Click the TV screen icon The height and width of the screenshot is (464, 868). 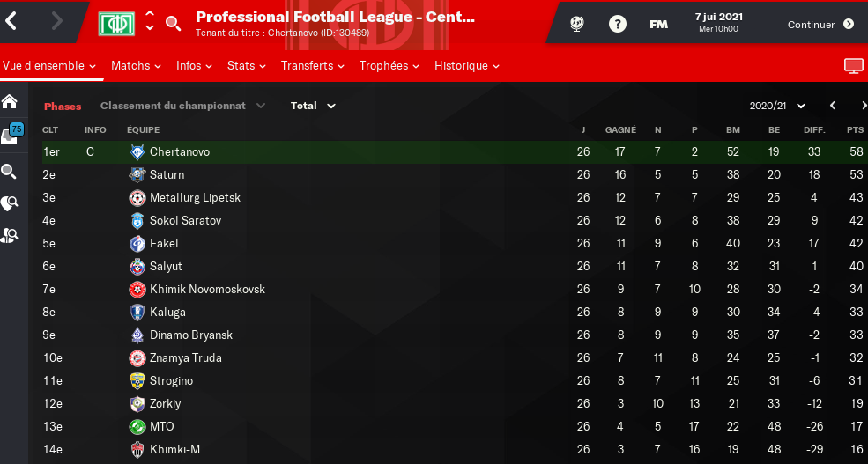pos(852,66)
